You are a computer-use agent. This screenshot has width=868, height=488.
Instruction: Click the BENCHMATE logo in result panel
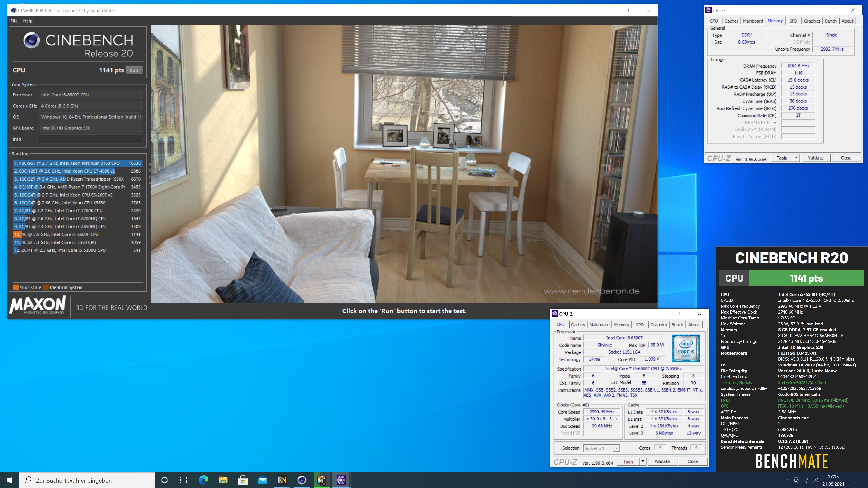[x=792, y=461]
